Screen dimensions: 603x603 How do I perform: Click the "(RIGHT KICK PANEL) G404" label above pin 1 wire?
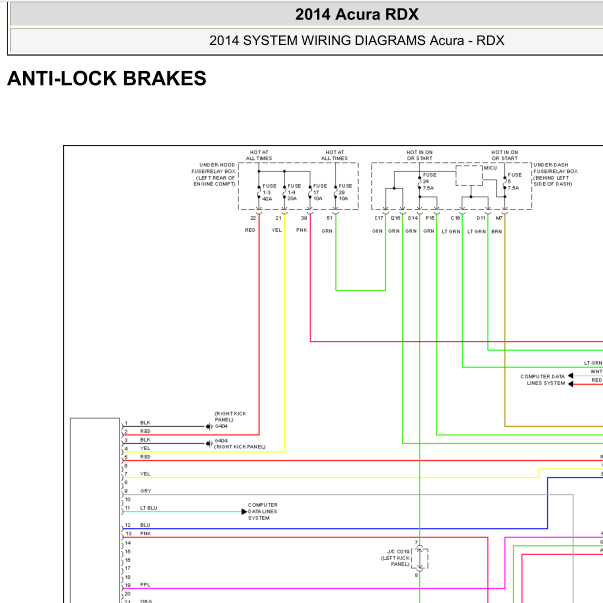click(x=230, y=420)
